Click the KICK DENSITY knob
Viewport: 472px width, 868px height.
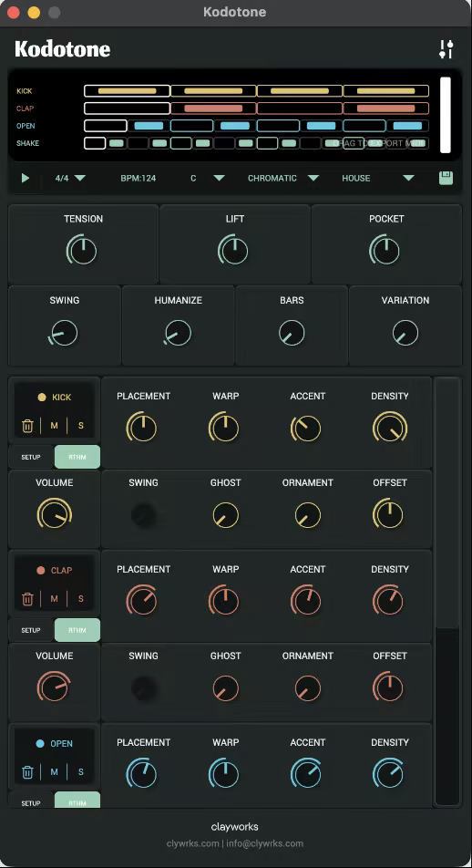pyautogui.click(x=390, y=428)
